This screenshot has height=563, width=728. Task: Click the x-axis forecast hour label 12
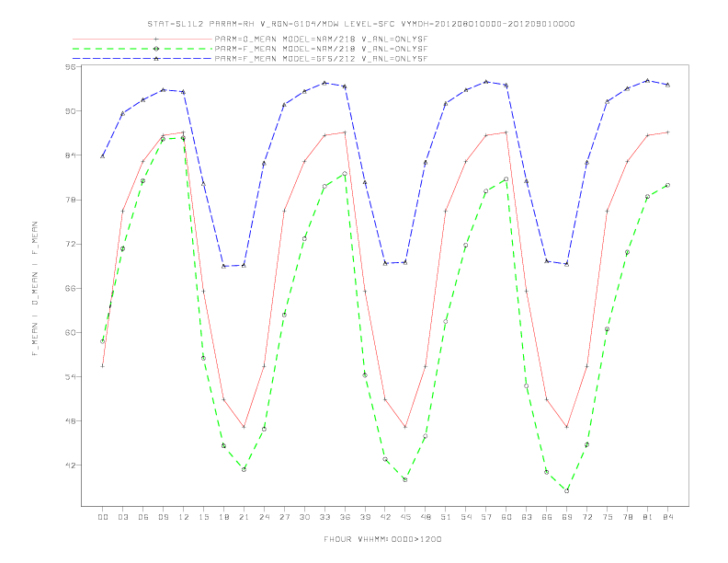[184, 517]
